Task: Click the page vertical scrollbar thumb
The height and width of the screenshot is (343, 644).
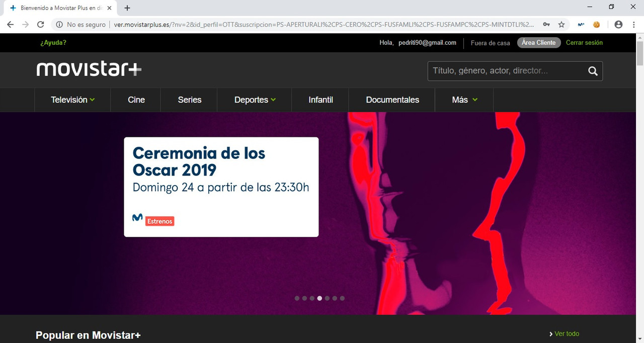Action: (x=640, y=53)
